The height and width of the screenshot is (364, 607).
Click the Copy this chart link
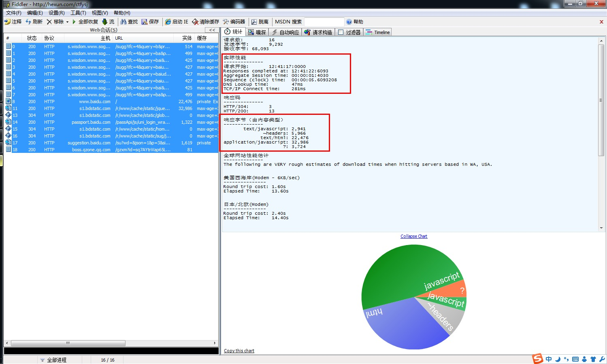tap(239, 350)
